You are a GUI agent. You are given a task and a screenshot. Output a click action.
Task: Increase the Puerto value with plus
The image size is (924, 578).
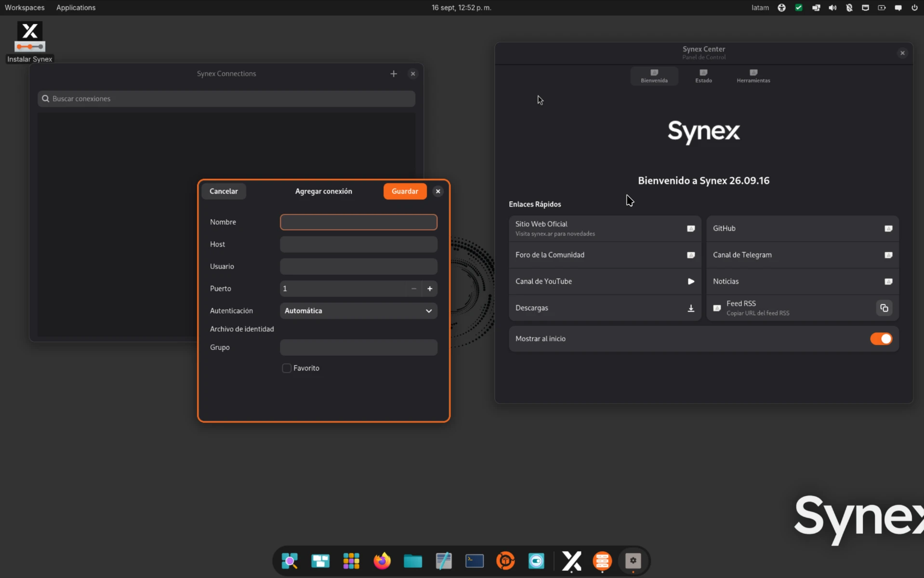[x=430, y=289]
